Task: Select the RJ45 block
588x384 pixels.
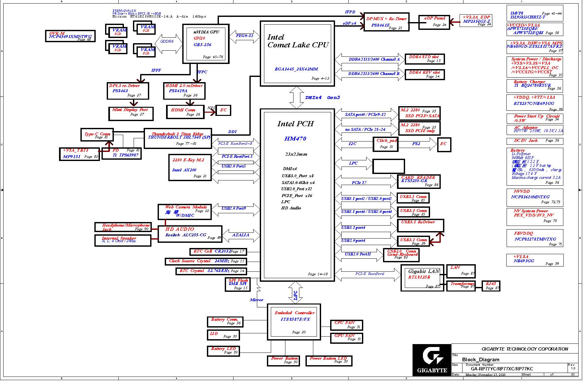Action: click(491, 286)
